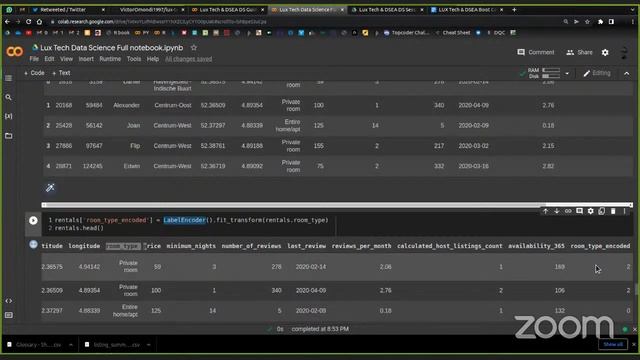Run the LabelEncoder code cell

click(33, 220)
